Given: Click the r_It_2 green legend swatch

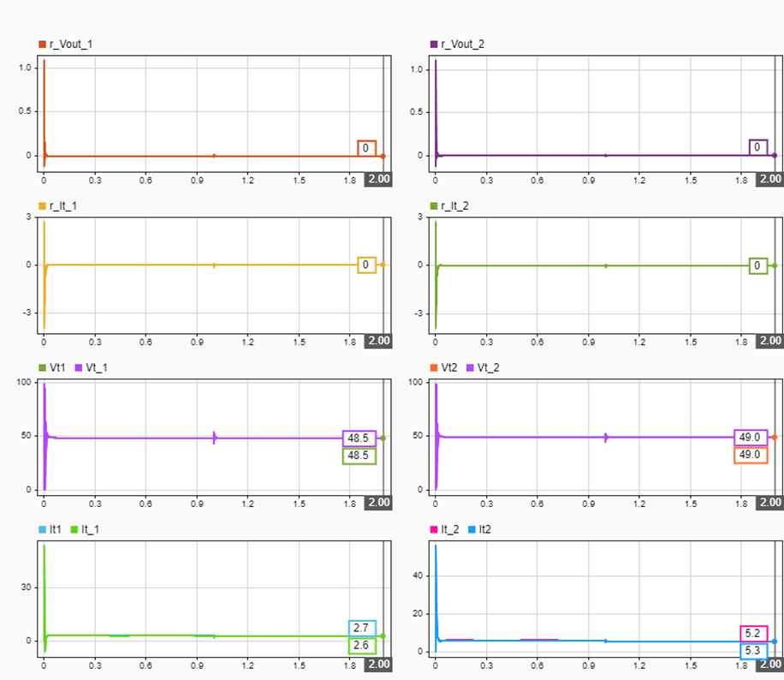Looking at the screenshot, I should 434,206.
